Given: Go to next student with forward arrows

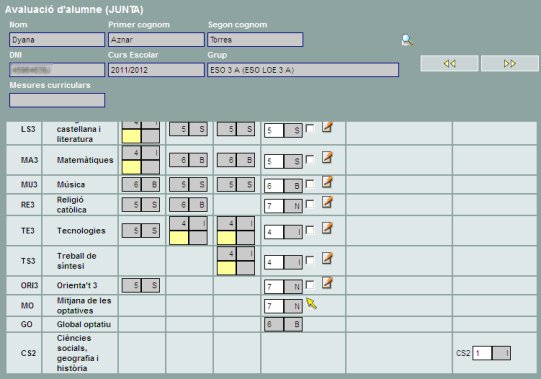Looking at the screenshot, I should pyautogui.click(x=510, y=64).
